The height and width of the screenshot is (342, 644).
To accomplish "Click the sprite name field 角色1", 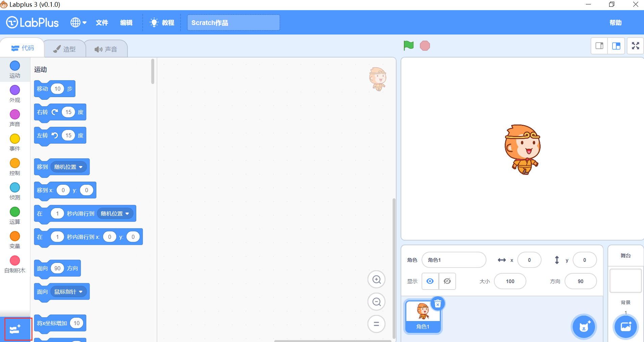I will (x=454, y=260).
